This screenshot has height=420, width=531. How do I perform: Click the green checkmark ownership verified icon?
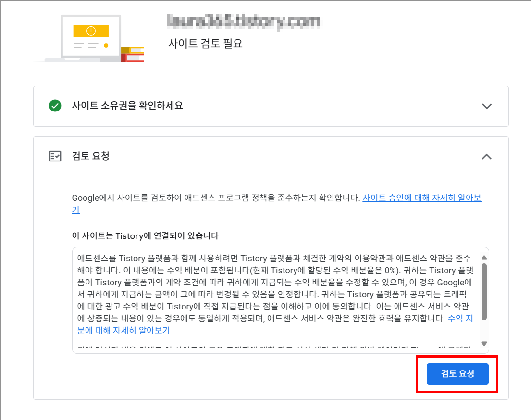click(55, 106)
